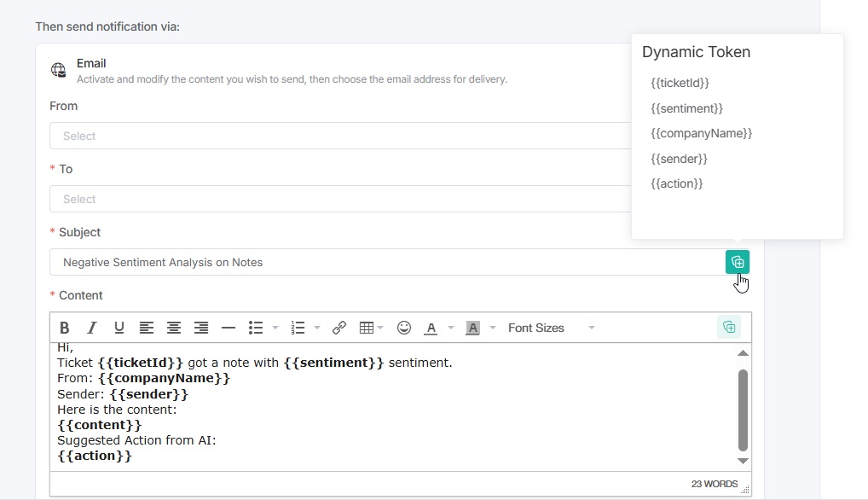The height and width of the screenshot is (500, 868).
Task: Align text to center
Action: (x=174, y=328)
